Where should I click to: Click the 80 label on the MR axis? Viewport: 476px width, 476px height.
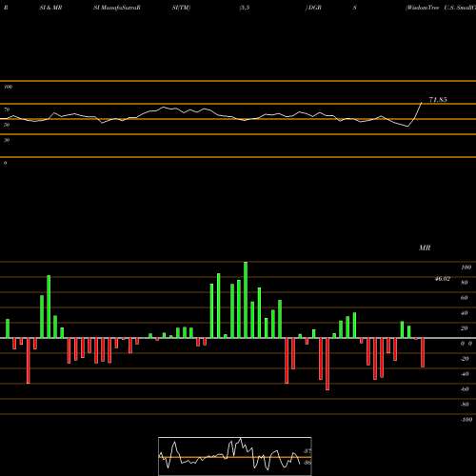point(465,283)
